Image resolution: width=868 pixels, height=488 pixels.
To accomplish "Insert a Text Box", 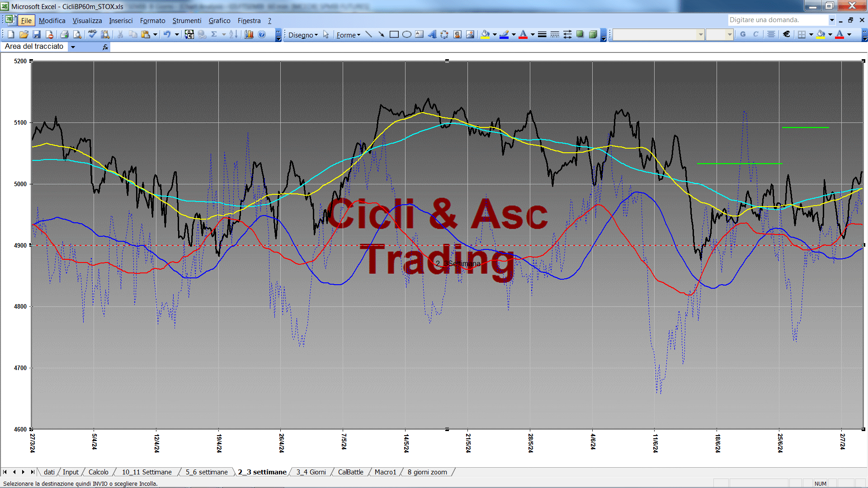I will 420,35.
